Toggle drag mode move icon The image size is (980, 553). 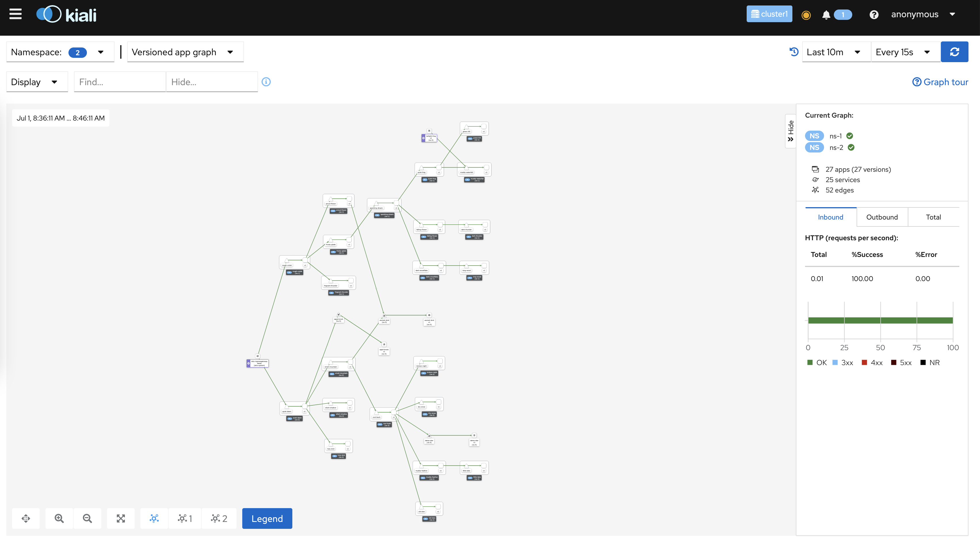coord(26,518)
